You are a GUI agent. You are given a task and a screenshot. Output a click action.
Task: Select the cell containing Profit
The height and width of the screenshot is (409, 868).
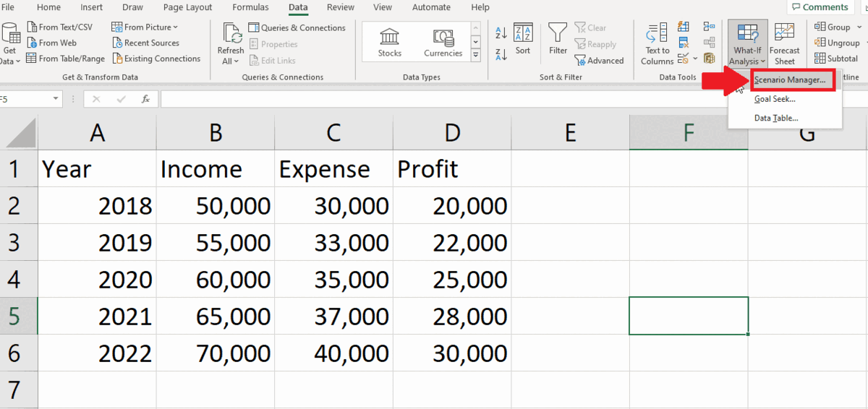(452, 168)
